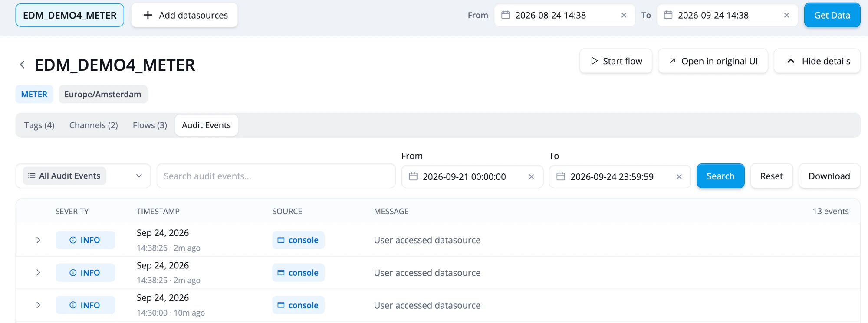The width and height of the screenshot is (868, 323).
Task: Click console source on 14:38:25 row
Action: tap(298, 273)
